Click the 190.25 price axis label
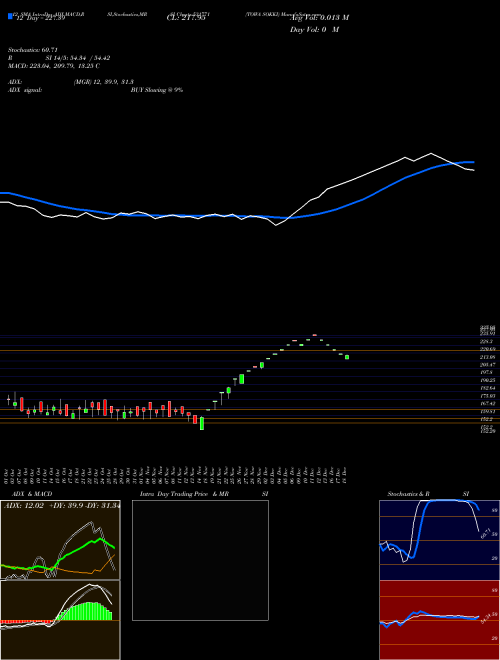This screenshot has height=660, width=500. 488,380
